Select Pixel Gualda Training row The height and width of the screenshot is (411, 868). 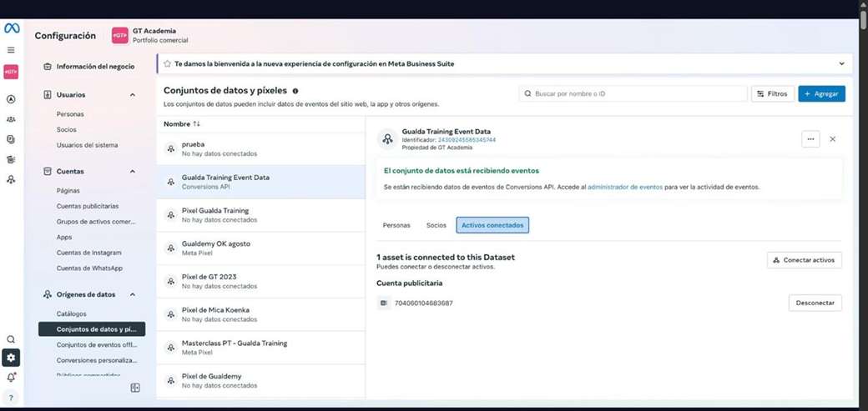pyautogui.click(x=260, y=215)
